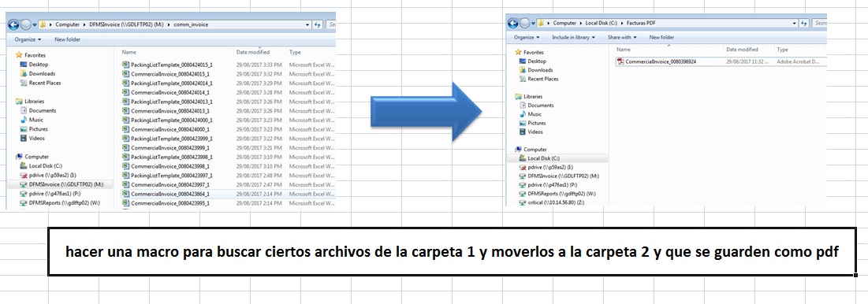Open Share with dropdown
This screenshot has height=304, width=868.
coord(622,38)
